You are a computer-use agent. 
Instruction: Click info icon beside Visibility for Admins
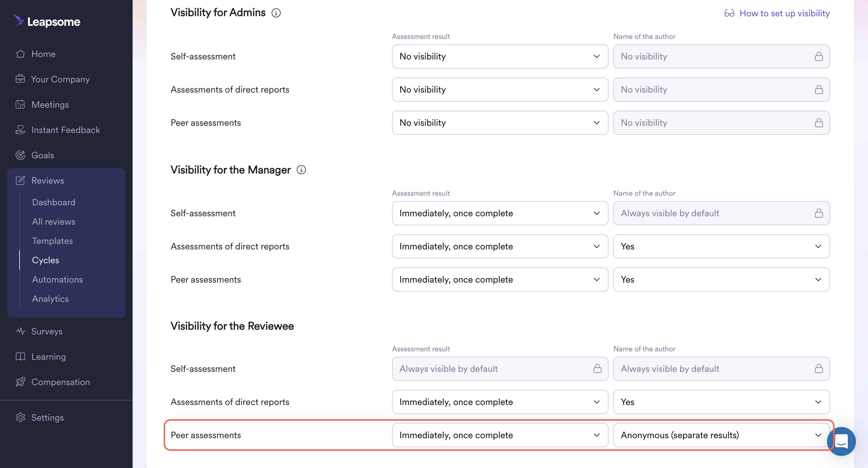coord(276,13)
